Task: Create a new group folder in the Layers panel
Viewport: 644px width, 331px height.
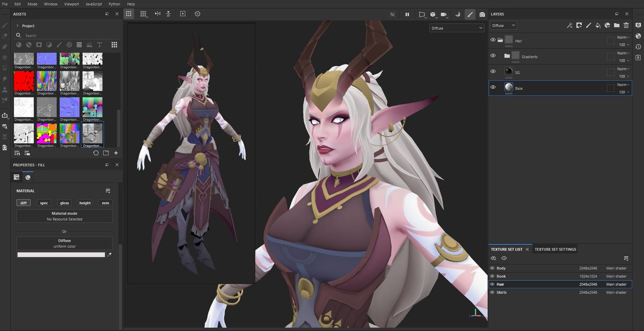Action: 616,25
